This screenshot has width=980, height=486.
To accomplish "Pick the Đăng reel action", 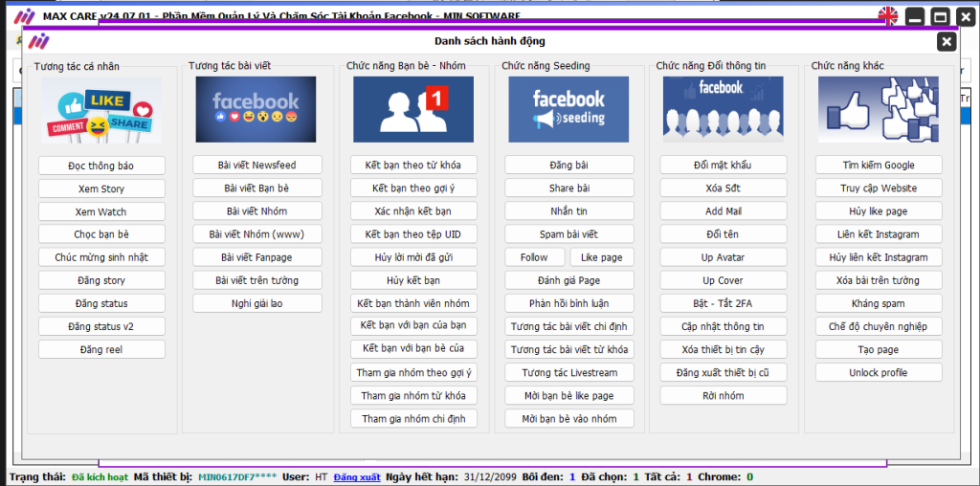I will 101,350.
